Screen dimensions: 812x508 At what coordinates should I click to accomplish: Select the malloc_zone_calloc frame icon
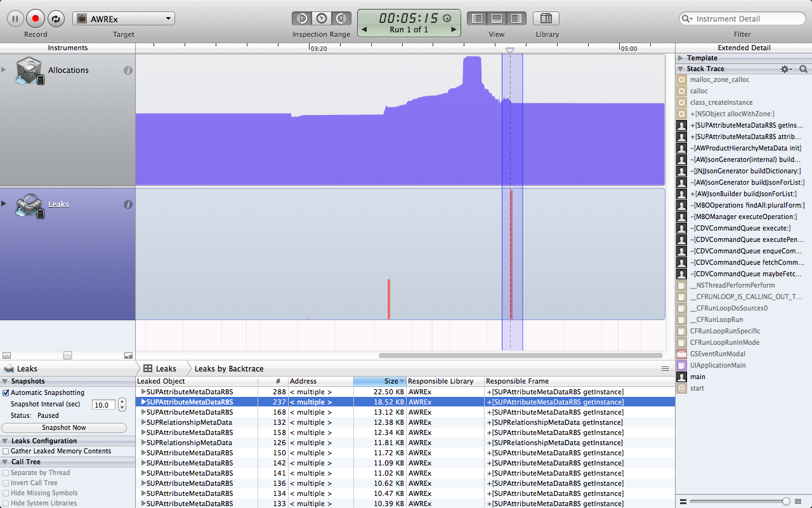[681, 80]
